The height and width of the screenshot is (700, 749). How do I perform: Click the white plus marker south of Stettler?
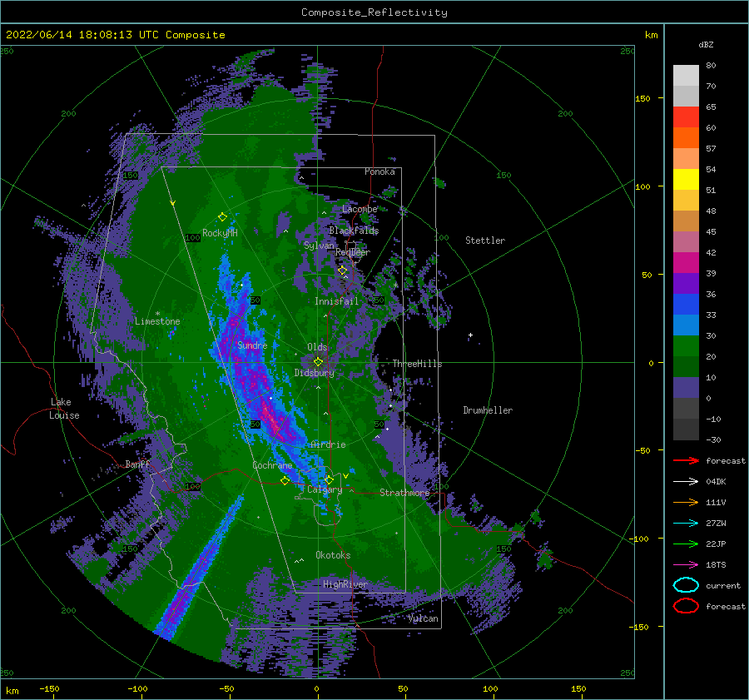pos(470,335)
